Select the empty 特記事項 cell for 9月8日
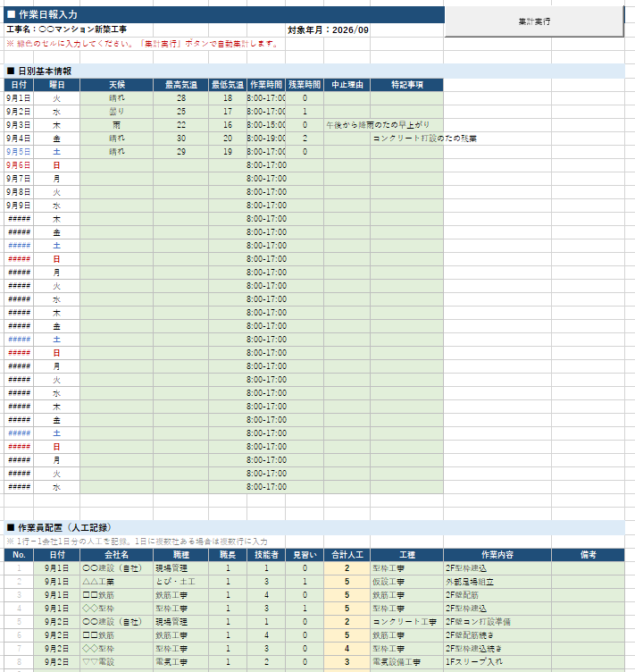The width and height of the screenshot is (635, 672). point(406,192)
